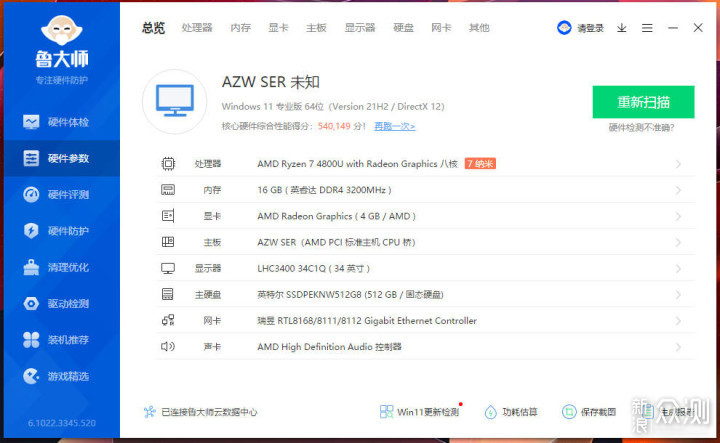This screenshot has height=443, width=720.
Task: Click the AZW SER 未知 title
Action: coord(270,82)
